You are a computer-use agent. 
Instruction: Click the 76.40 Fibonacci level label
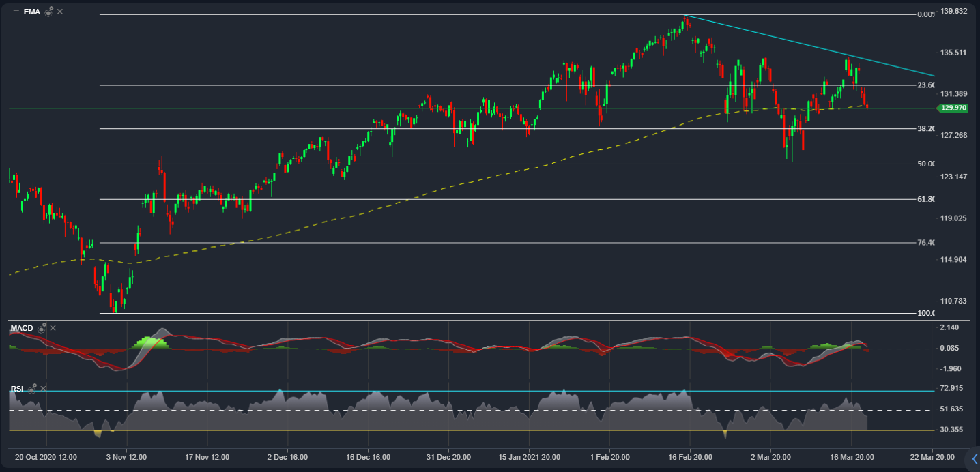tap(926, 243)
